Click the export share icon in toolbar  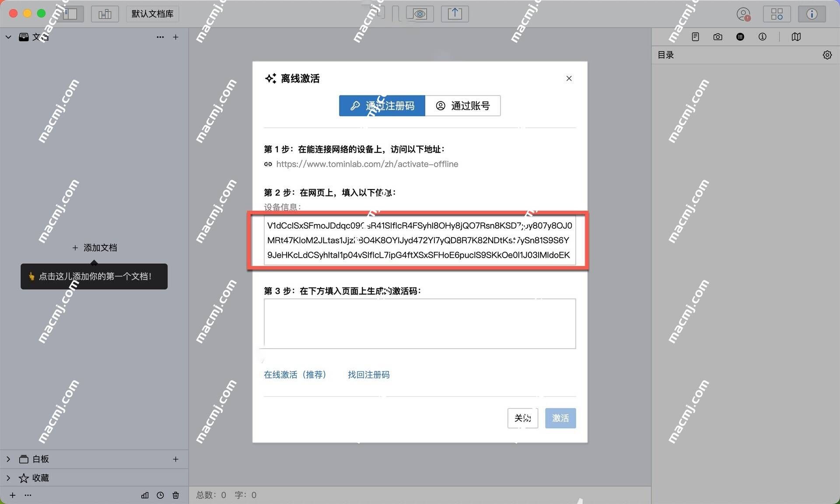(455, 14)
